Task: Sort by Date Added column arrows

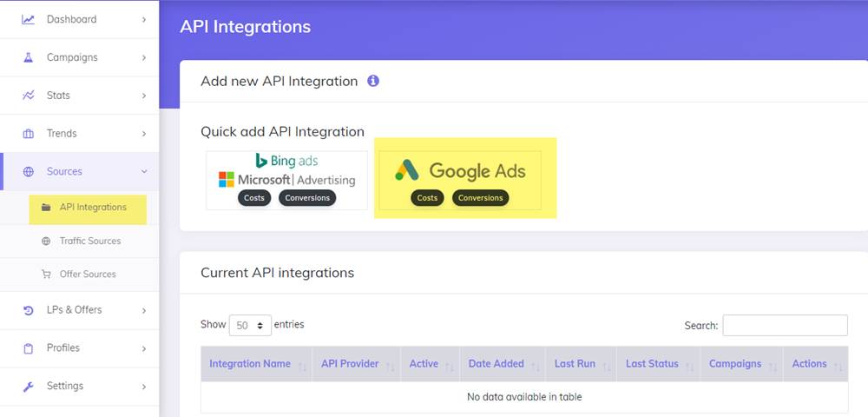Action: coord(535,366)
